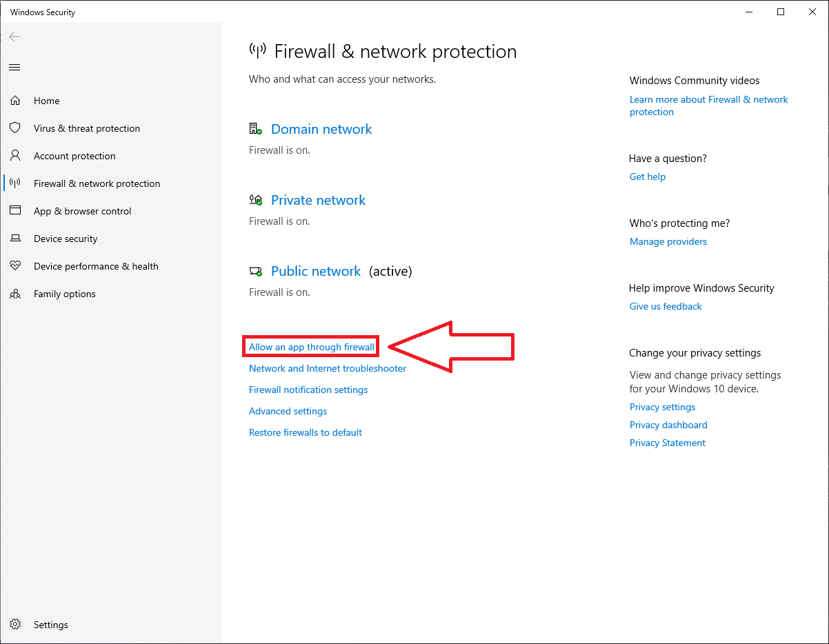The width and height of the screenshot is (829, 644).
Task: Open Privacy settings link
Action: [662, 407]
